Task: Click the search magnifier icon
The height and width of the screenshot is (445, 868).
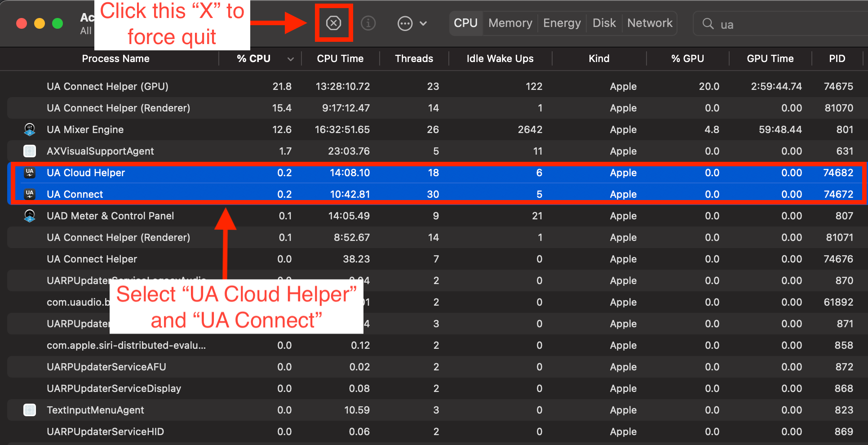Action: 708,24
